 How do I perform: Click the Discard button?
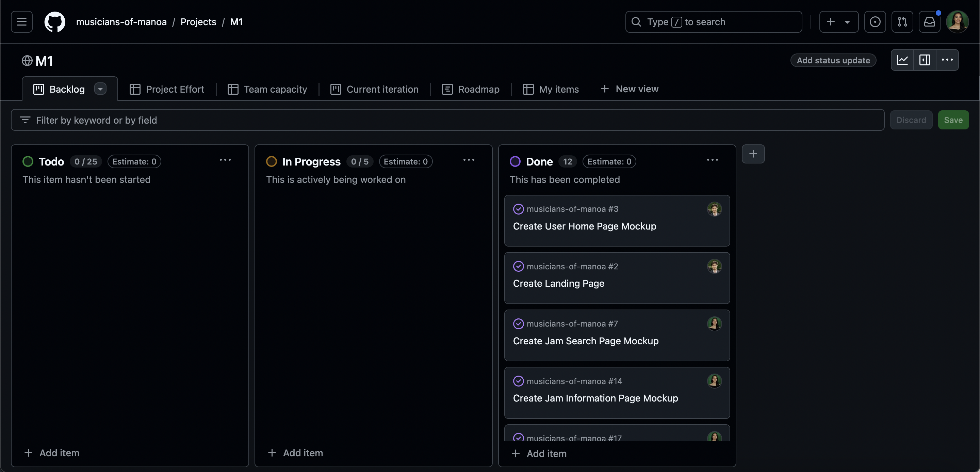click(911, 120)
